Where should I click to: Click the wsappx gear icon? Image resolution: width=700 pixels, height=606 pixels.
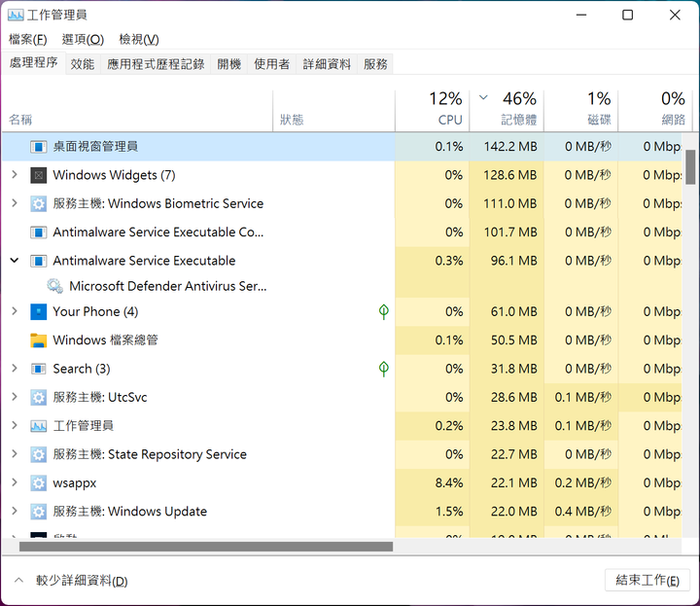38,483
